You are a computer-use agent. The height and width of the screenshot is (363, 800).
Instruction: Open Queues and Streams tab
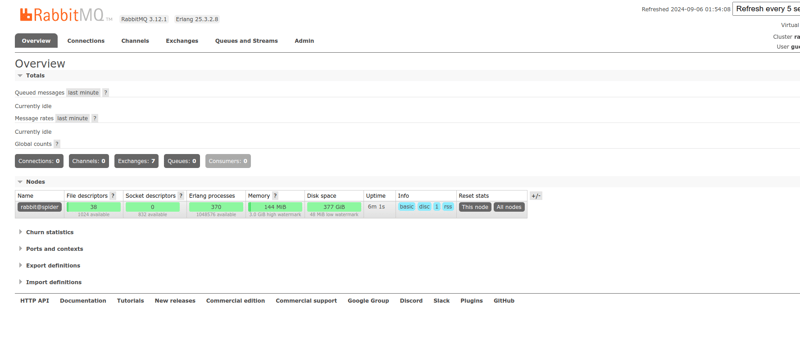tap(246, 41)
